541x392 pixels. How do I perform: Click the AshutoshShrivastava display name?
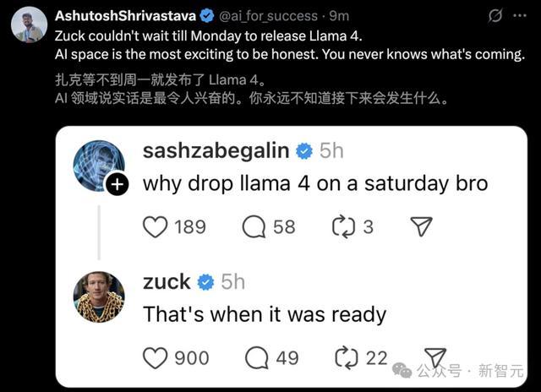pyautogui.click(x=131, y=16)
